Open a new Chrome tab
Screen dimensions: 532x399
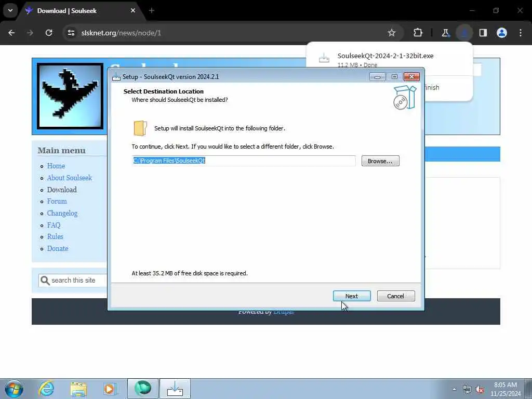(x=152, y=11)
